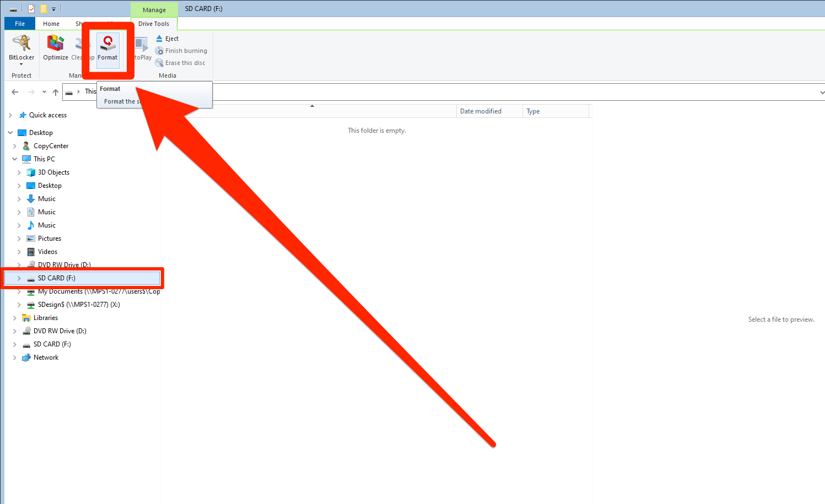Select Music entry with download arrow icon
Viewport: 825px width, 504px height.
[x=31, y=199]
